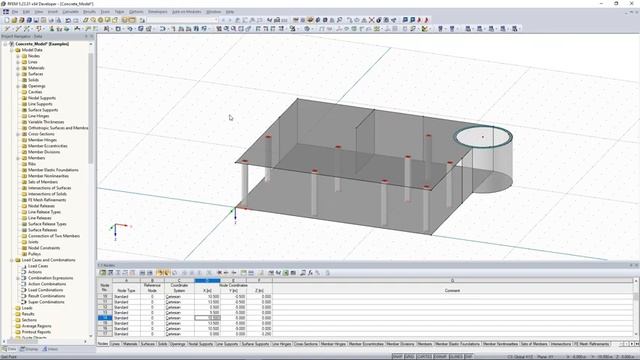Toggle GRID in the status bar

(409, 357)
